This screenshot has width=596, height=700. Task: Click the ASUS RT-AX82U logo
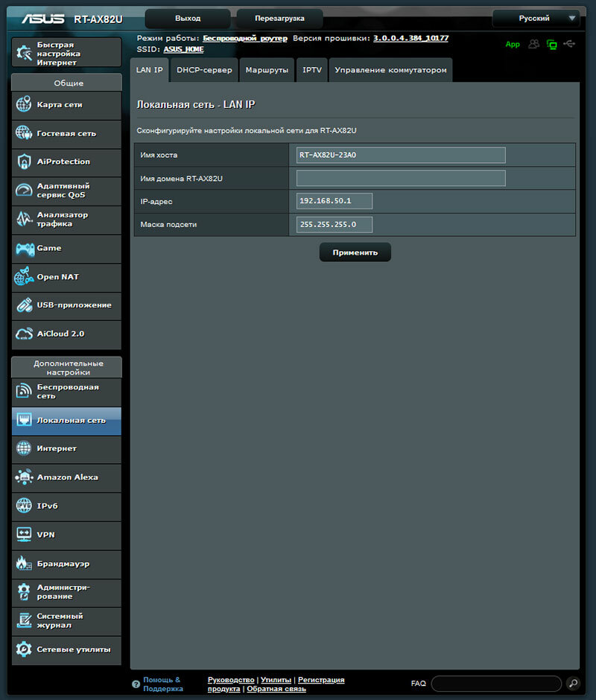(x=72, y=19)
